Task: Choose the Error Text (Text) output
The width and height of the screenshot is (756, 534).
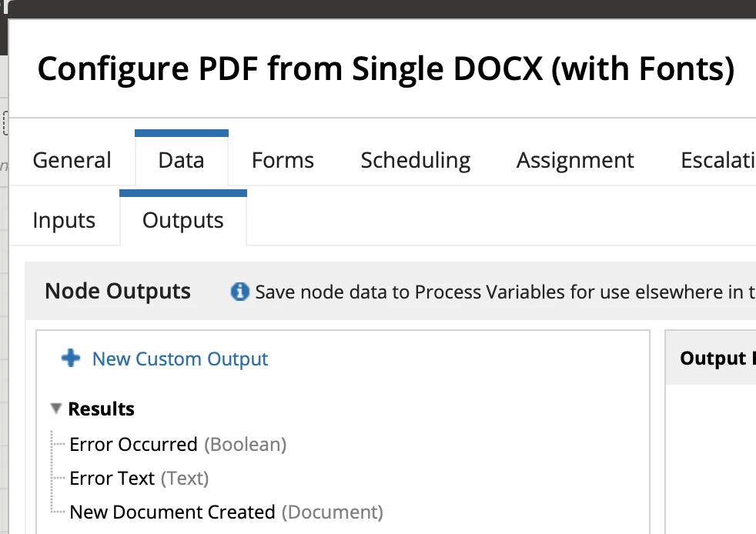Action: pos(139,478)
